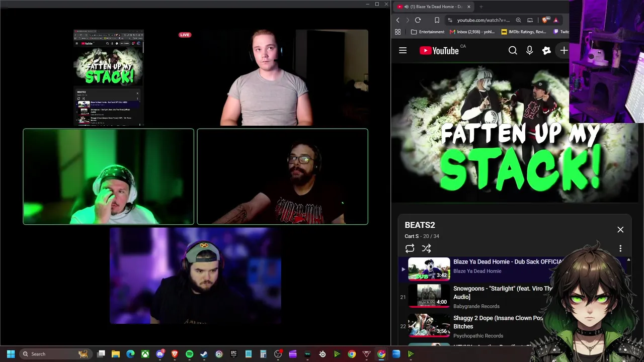Image resolution: width=644 pixels, height=362 pixels.
Task: Go to the YouTube home logo
Action: 439,50
